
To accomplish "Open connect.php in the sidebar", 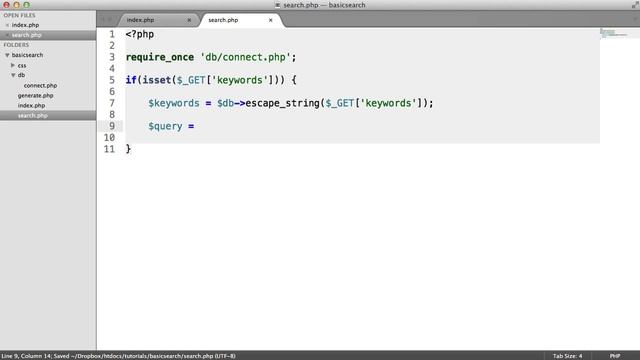I will [x=40, y=85].
